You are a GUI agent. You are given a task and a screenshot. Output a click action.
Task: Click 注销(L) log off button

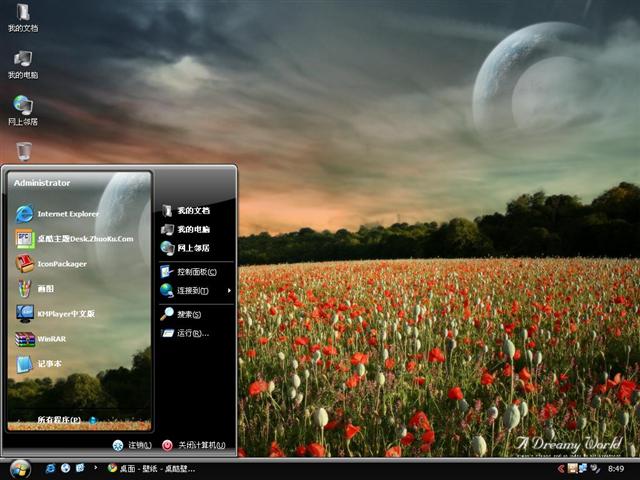(x=132, y=445)
